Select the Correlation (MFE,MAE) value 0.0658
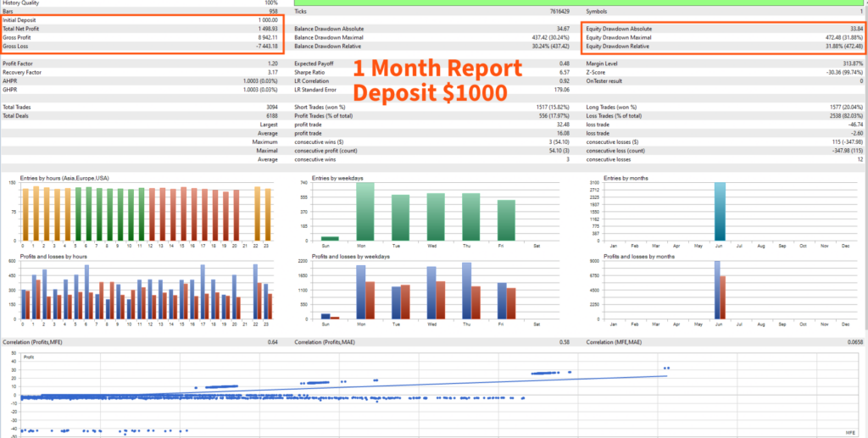 [855, 342]
